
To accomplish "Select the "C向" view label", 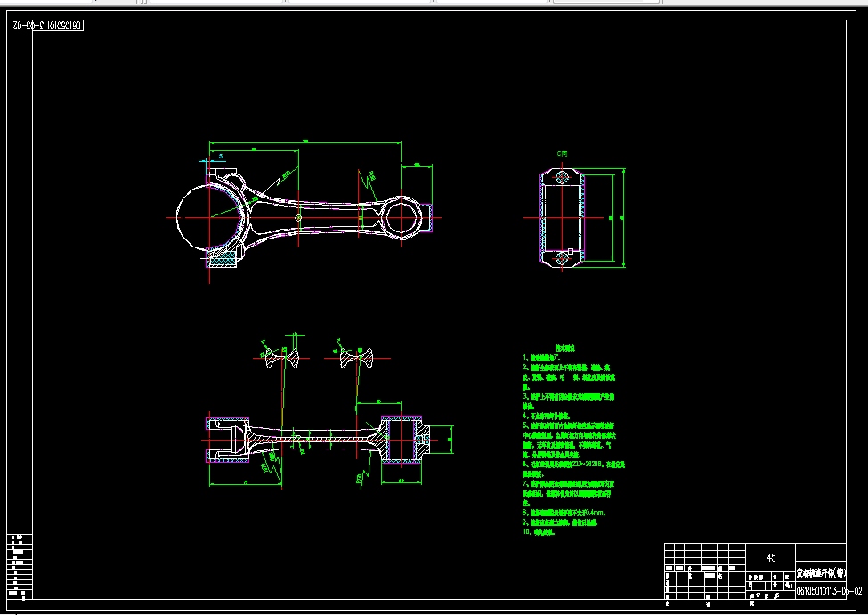I will click(562, 153).
